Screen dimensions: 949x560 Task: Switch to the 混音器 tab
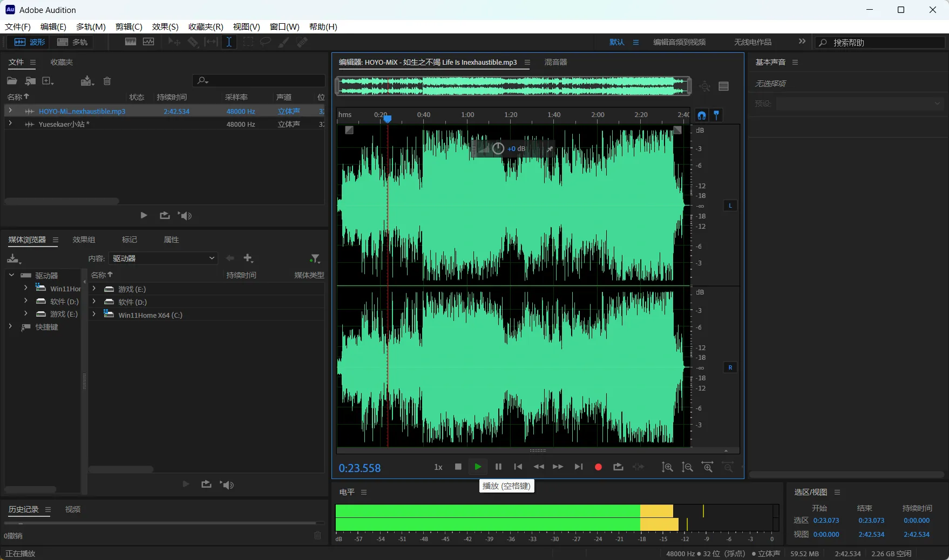pyautogui.click(x=555, y=62)
